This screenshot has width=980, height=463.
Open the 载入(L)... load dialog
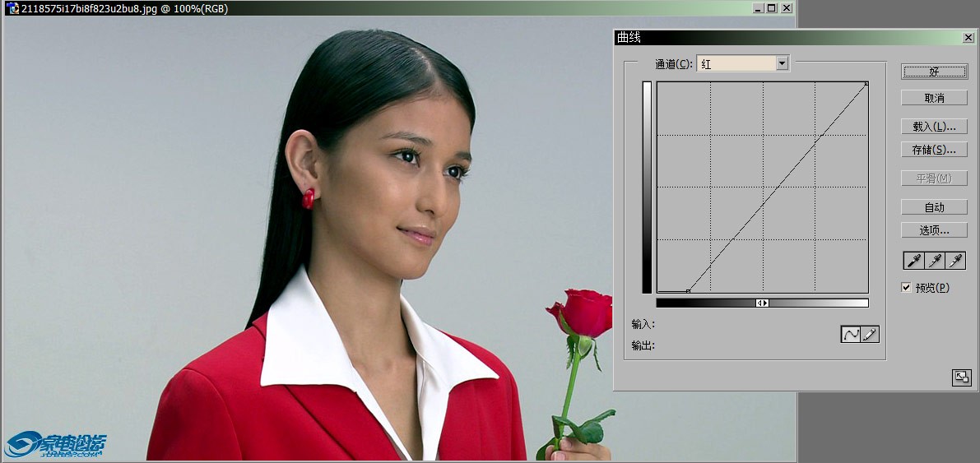point(934,127)
